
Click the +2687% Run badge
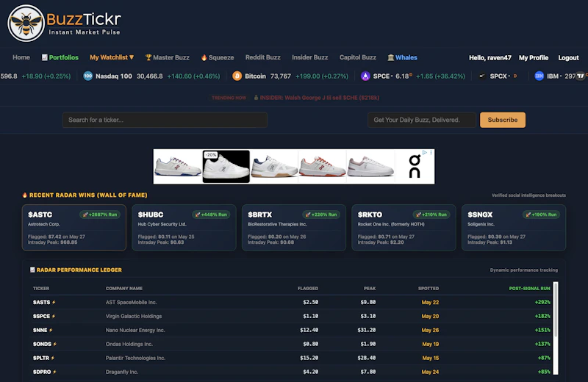point(100,215)
